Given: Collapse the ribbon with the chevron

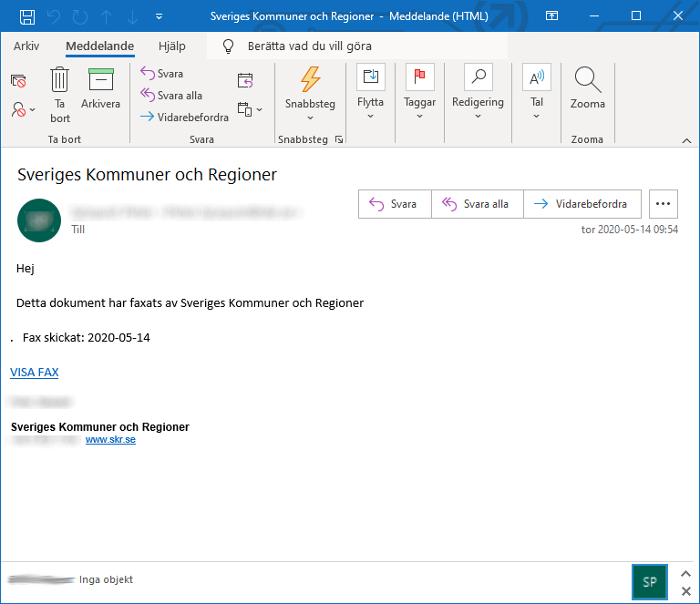Looking at the screenshot, I should [x=686, y=140].
